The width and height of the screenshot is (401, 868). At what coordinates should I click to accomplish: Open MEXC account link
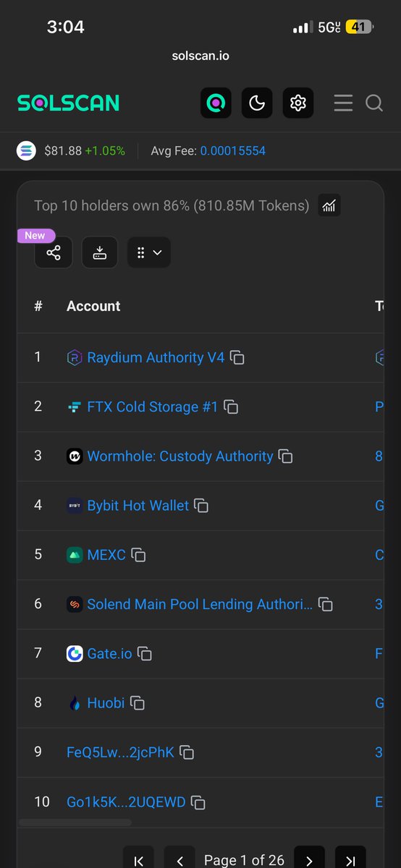coord(106,555)
